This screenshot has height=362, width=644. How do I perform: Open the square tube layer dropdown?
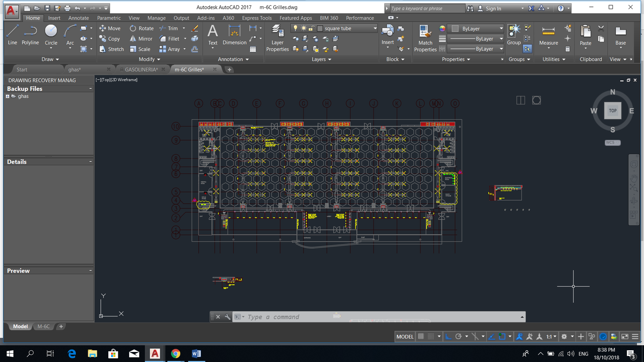pyautogui.click(x=375, y=29)
